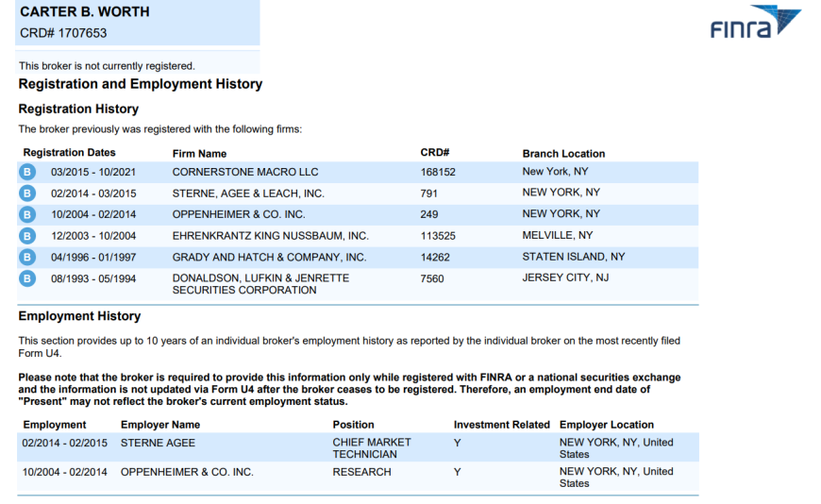This screenshot has height=504, width=821.
Task: Click the JERSEY CITY, NJ branch location
Action: pyautogui.click(x=565, y=277)
